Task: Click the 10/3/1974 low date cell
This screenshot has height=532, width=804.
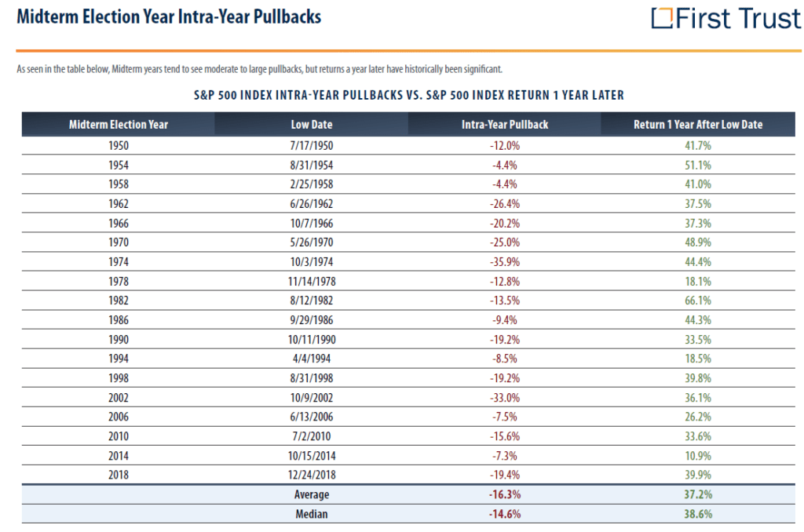Action: [311, 261]
